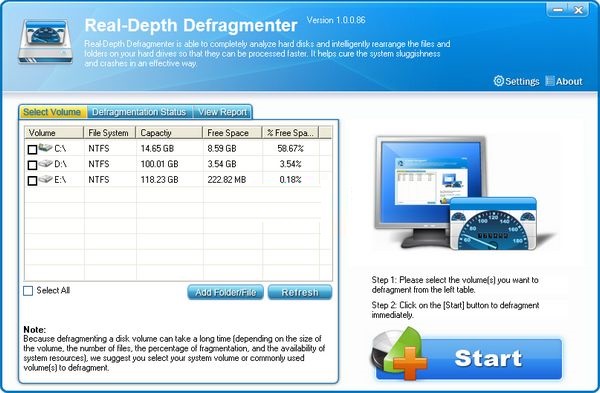This screenshot has width=600, height=393.
Task: Minimize the defragmenter window
Action: pos(558,10)
